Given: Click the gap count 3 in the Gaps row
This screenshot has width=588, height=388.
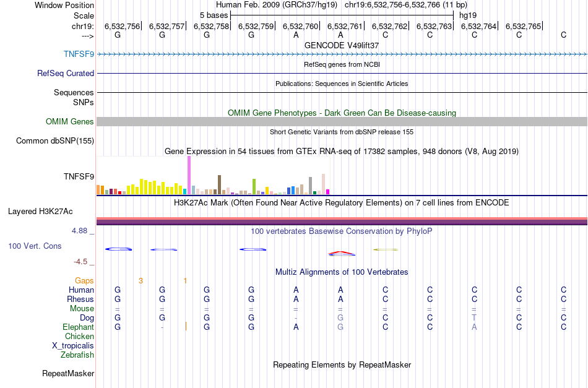Looking at the screenshot, I should 141,280.
